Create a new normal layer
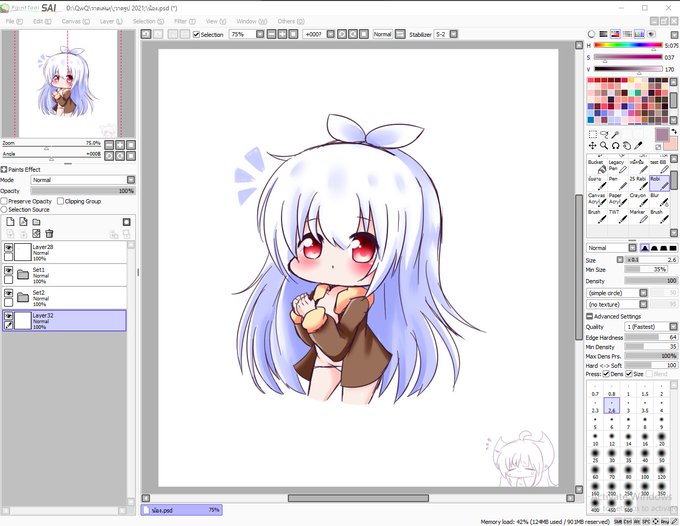Viewport: 680px width, 526px height. point(10,222)
